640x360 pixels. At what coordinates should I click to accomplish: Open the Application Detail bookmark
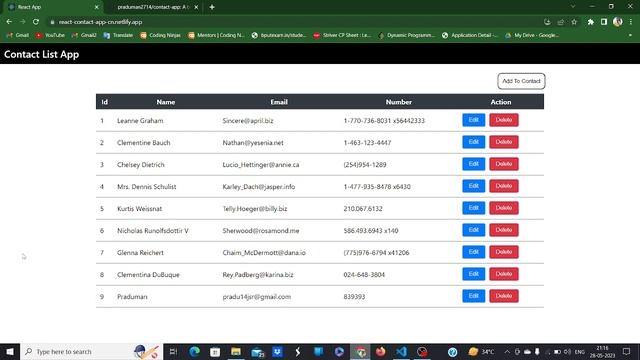click(x=470, y=35)
